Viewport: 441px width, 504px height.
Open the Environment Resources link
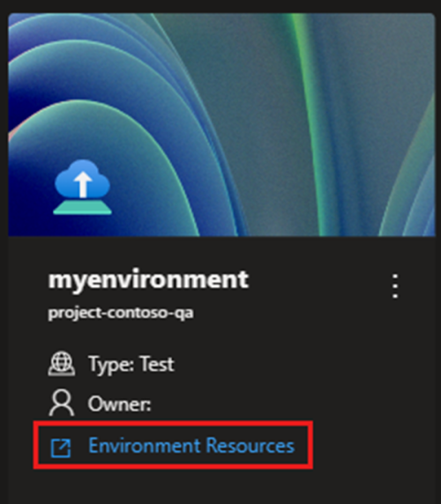173,446
